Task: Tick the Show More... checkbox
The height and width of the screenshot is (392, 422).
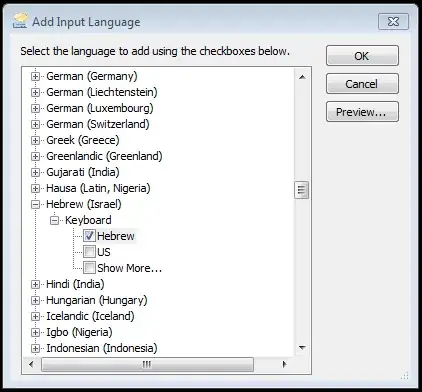Action: coord(89,268)
